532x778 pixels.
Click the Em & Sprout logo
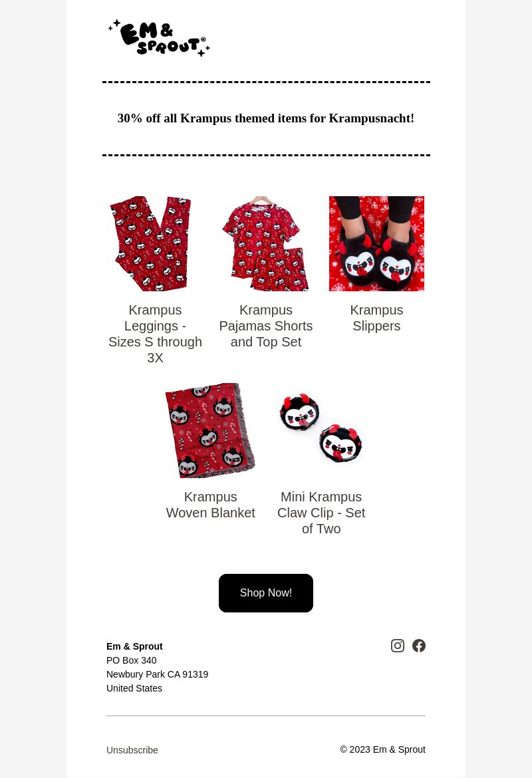pyautogui.click(x=159, y=38)
